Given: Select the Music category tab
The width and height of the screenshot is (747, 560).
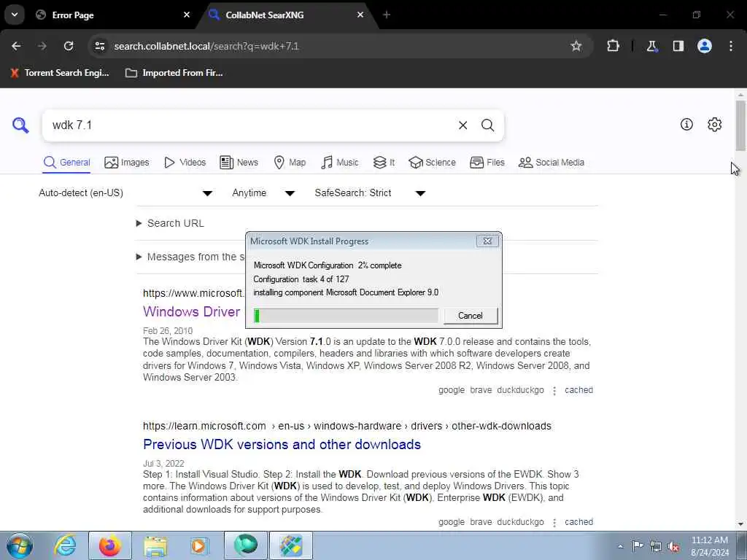Looking at the screenshot, I should pos(340,163).
